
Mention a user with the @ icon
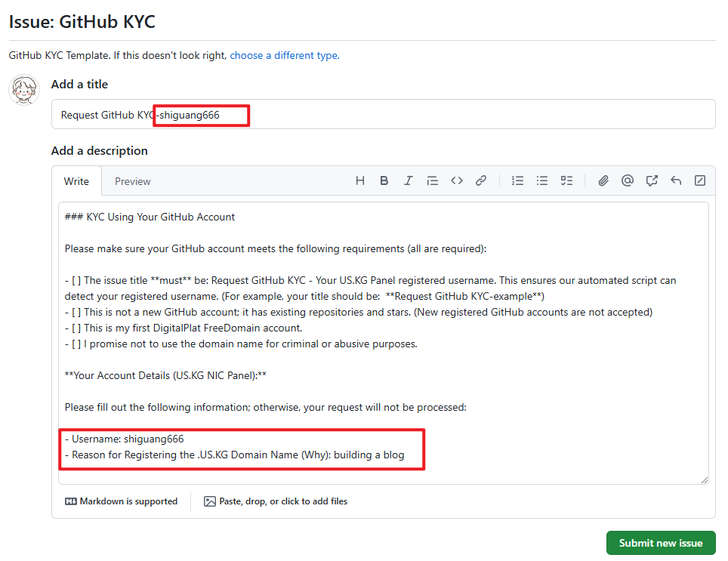click(x=628, y=180)
